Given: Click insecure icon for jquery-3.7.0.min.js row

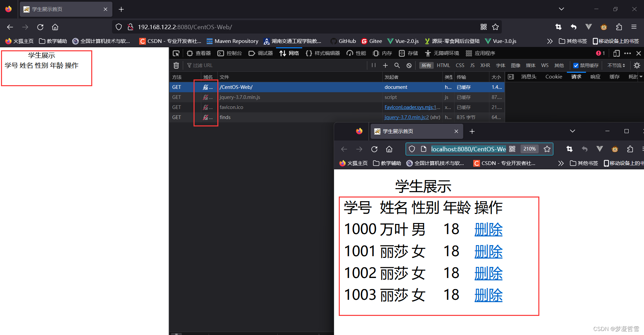Looking at the screenshot, I should pyautogui.click(x=205, y=97).
